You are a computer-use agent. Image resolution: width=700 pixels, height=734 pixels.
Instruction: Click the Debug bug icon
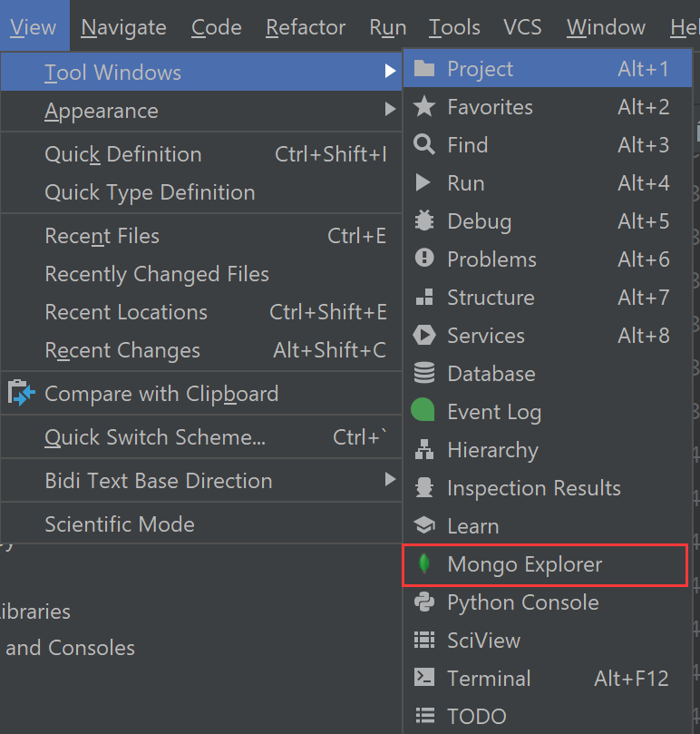point(423,220)
